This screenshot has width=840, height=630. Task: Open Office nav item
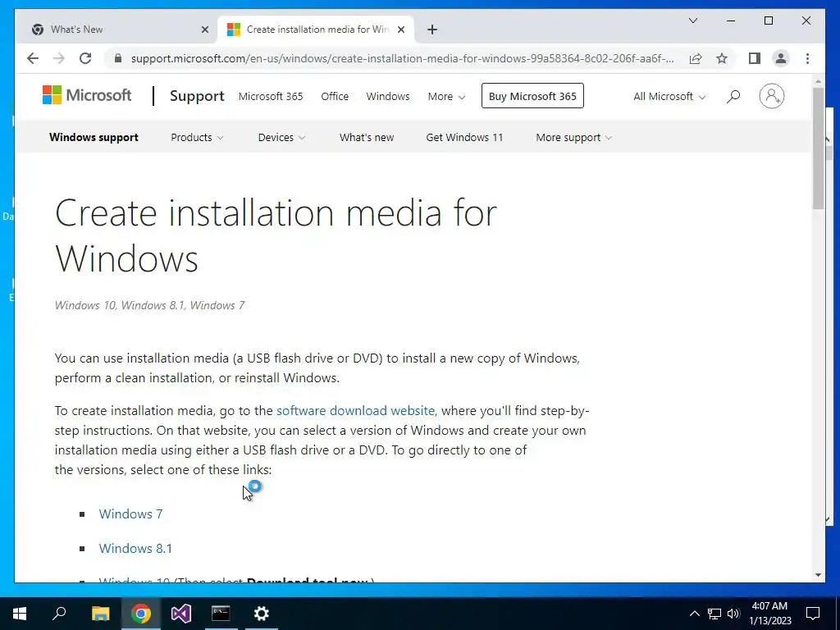pyautogui.click(x=335, y=97)
